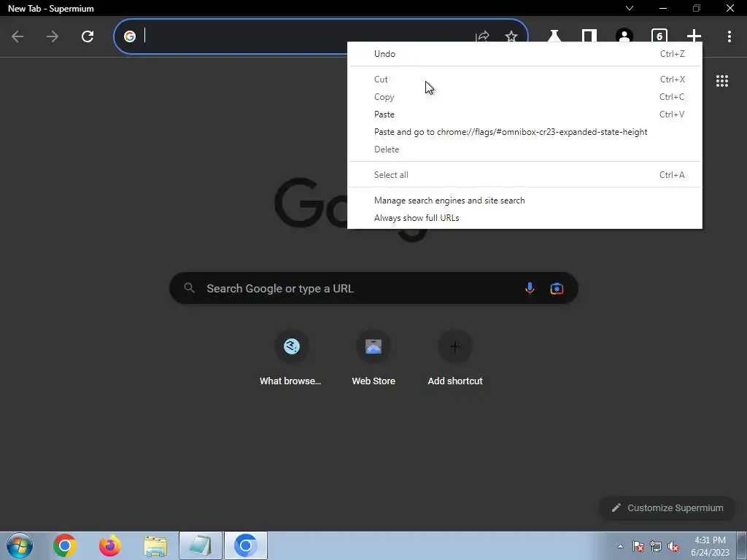The height and width of the screenshot is (560, 747).
Task: Toggle Always show full URLs
Action: pos(525,218)
